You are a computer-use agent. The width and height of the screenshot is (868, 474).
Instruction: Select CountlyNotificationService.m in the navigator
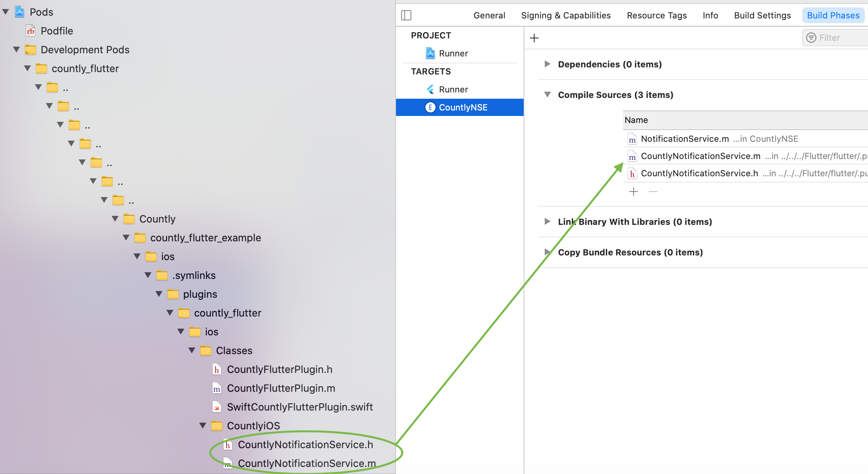point(307,463)
